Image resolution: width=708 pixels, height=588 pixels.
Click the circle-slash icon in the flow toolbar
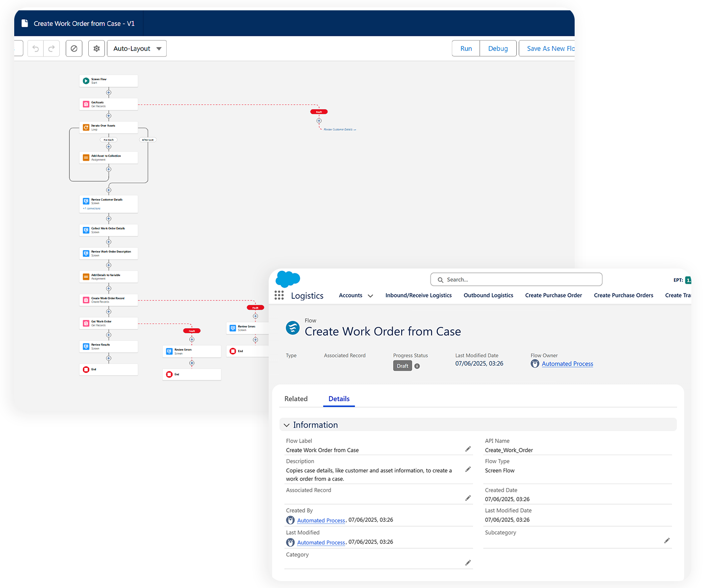coord(74,49)
